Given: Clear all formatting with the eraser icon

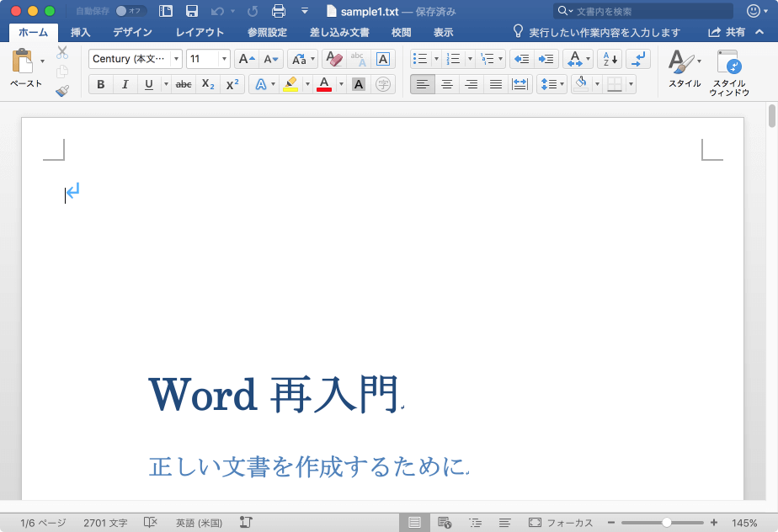Looking at the screenshot, I should coord(334,59).
